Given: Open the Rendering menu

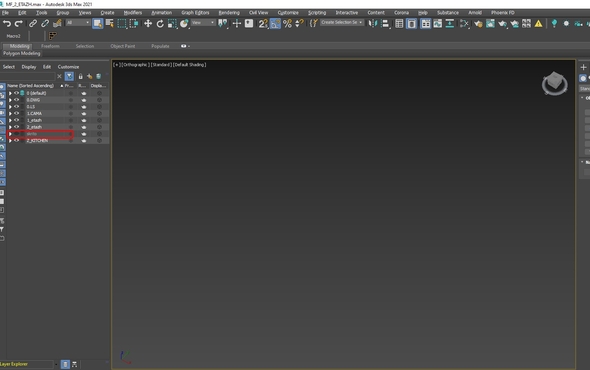Looking at the screenshot, I should click(x=229, y=12).
